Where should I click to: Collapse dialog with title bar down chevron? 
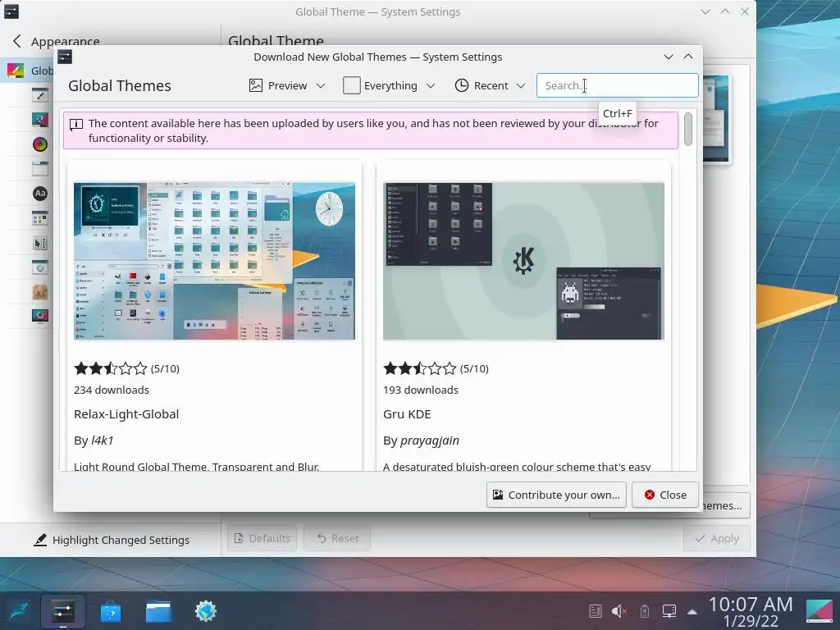point(668,57)
